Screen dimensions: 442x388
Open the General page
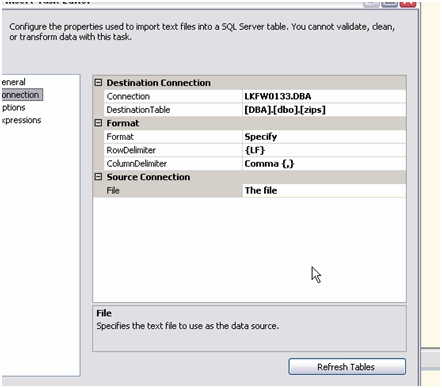click(x=13, y=82)
